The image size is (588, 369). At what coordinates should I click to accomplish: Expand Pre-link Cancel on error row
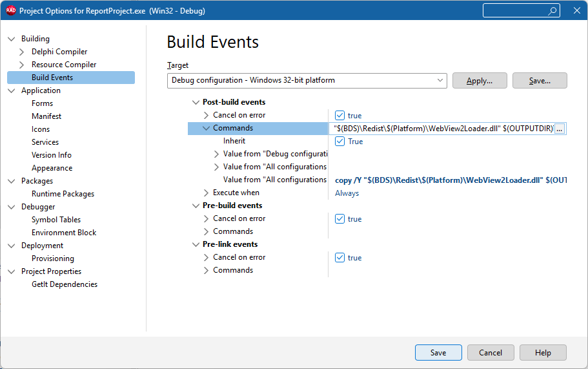pos(206,257)
